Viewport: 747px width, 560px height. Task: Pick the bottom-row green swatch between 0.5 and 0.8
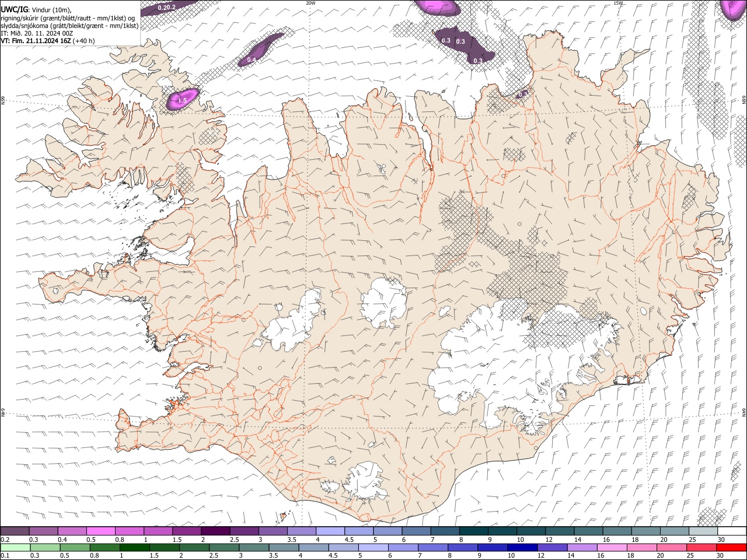click(75, 547)
